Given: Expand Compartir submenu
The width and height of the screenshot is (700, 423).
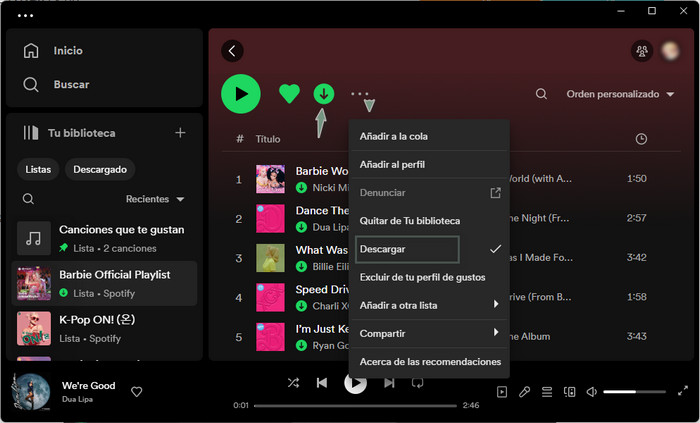Looking at the screenshot, I should [x=429, y=333].
